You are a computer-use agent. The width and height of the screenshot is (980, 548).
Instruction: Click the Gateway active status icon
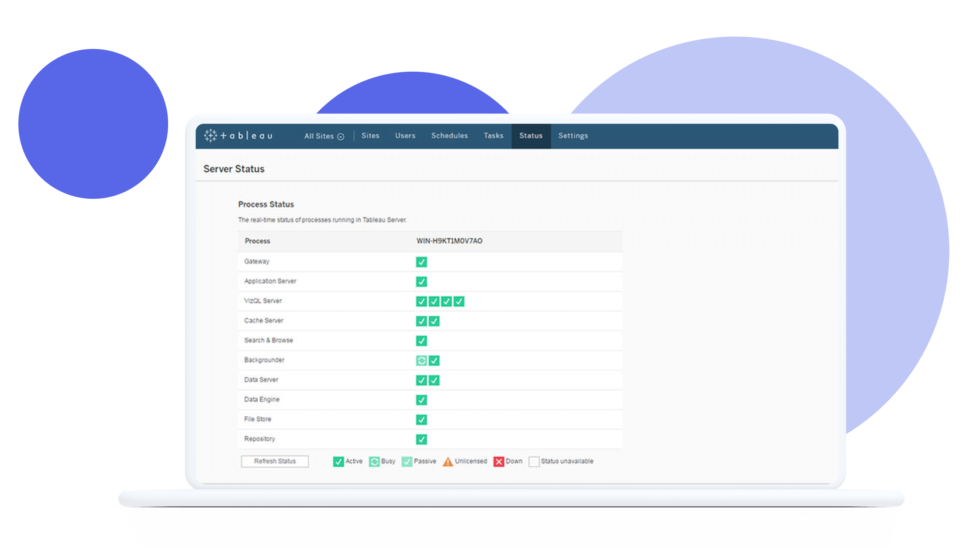click(421, 262)
